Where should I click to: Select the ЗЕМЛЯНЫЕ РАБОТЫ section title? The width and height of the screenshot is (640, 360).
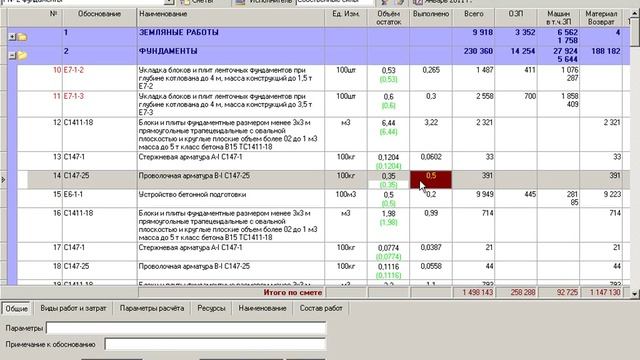point(179,32)
